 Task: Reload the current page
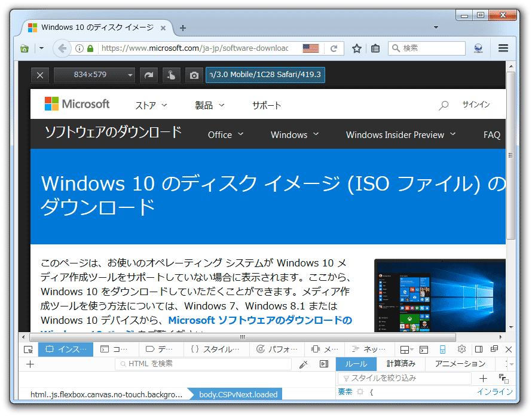click(334, 48)
